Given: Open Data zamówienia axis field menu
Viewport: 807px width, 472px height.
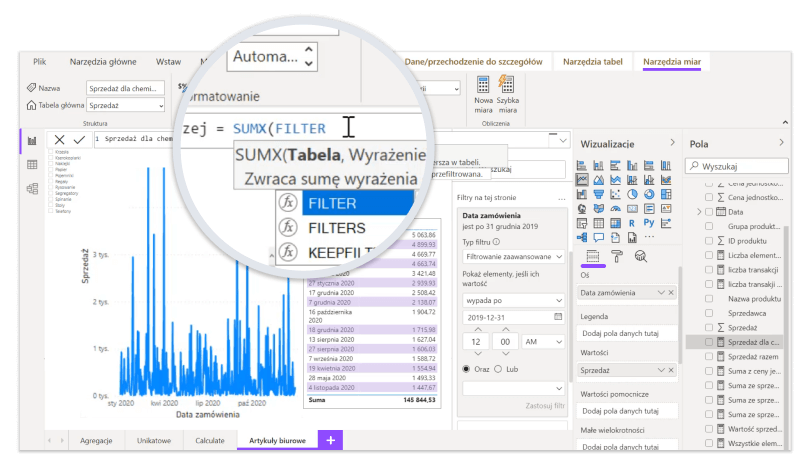Looking at the screenshot, I should pyautogui.click(x=661, y=292).
